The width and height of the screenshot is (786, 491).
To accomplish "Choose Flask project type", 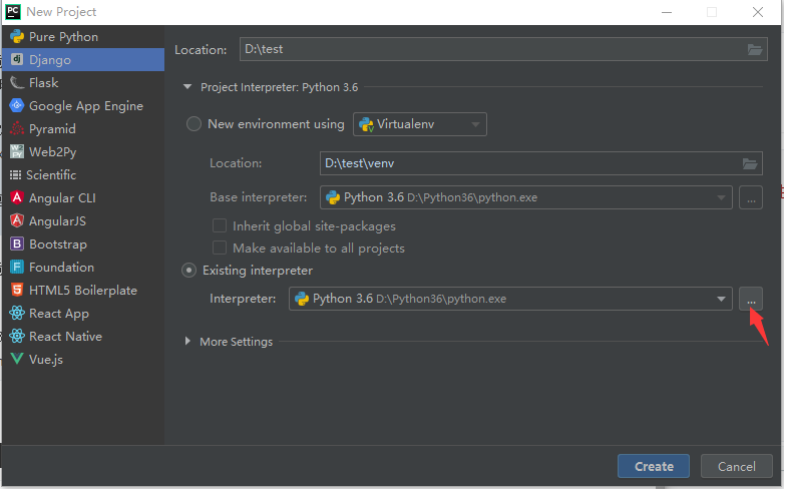I will tap(83, 83).
